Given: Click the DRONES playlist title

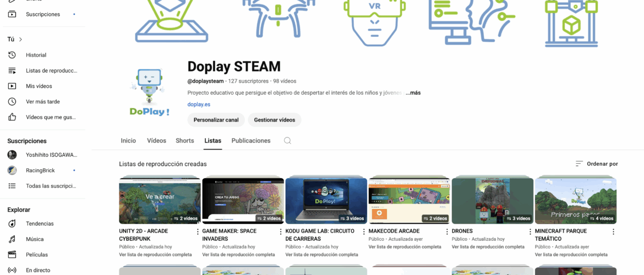Looking at the screenshot, I should click(x=462, y=231).
